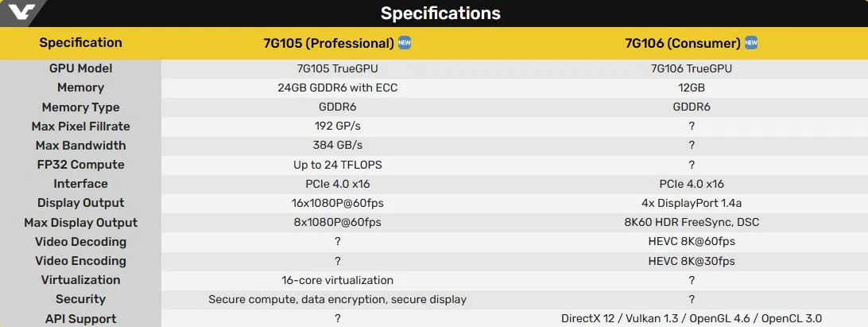
Task: Select the DirectX 12 / Vulkan 1.3 API cell
Action: coord(692,319)
